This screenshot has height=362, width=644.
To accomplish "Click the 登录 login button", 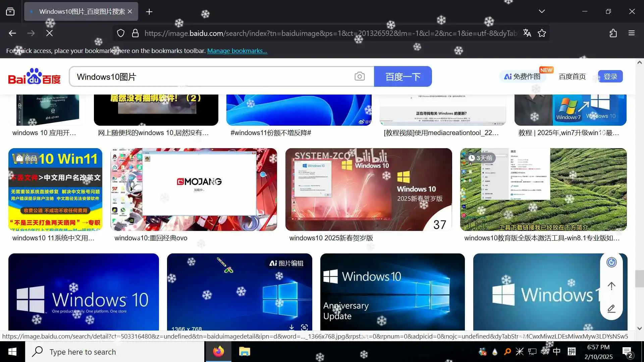I will coord(610,76).
